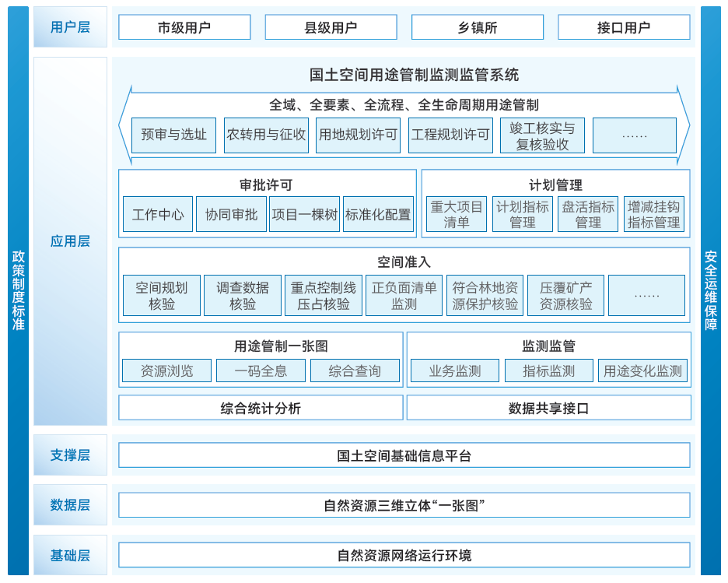Click the 调查数据核验 box
The image size is (728, 583).
point(243,296)
